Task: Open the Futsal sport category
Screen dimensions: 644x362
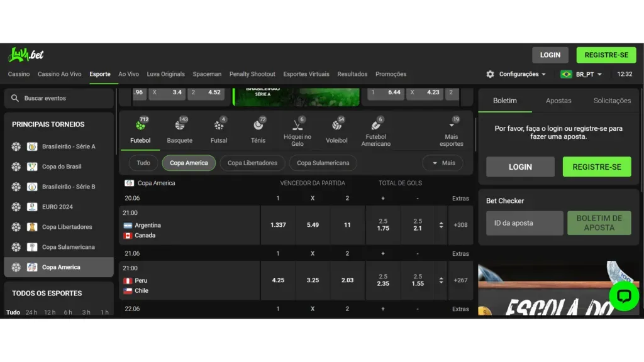Action: pos(219,131)
